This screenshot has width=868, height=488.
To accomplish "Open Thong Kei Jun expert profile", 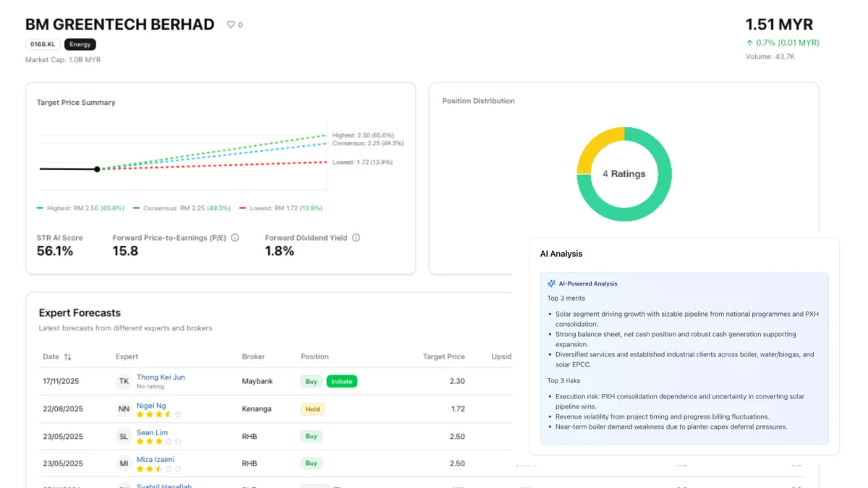I will 161,377.
